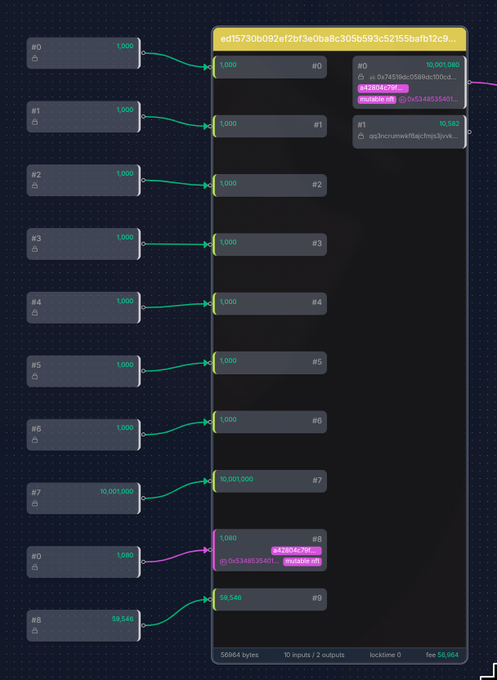
Task: Click lock icon in left source node #1
Action: click(35, 122)
